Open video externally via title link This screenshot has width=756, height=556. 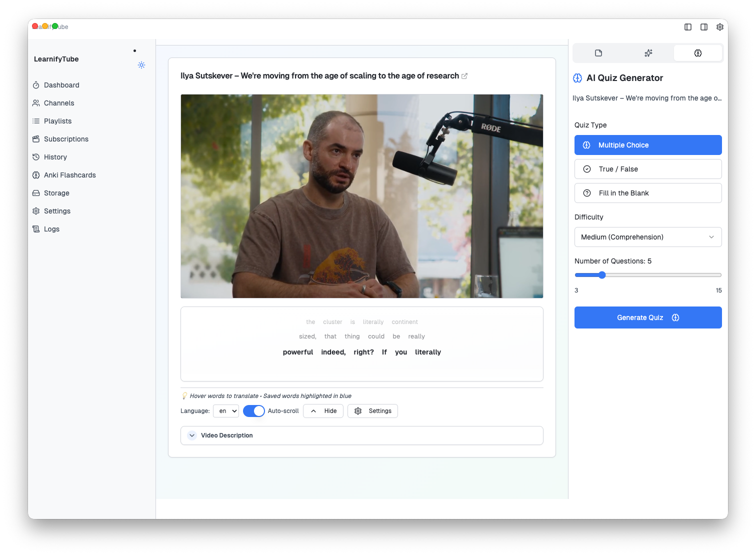coord(464,75)
